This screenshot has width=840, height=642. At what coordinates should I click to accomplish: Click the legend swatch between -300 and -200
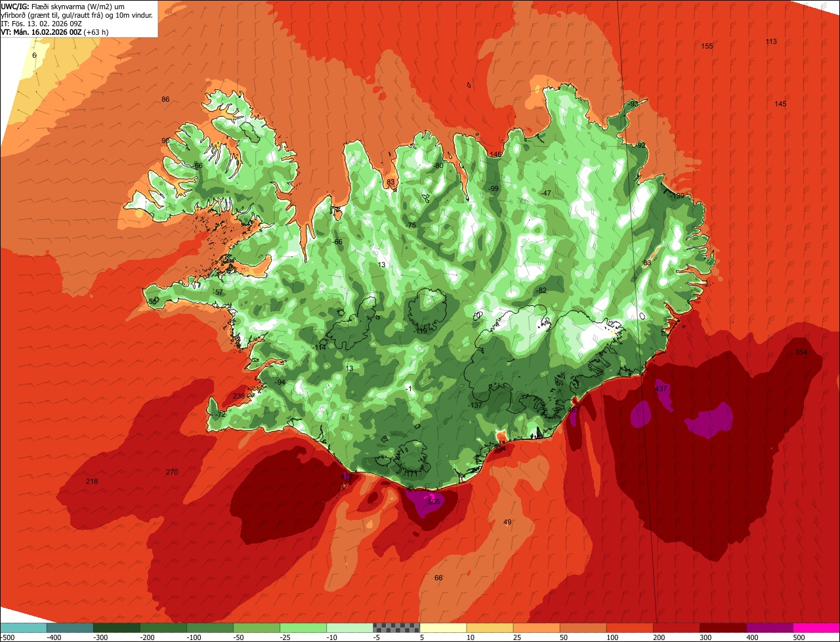click(x=116, y=628)
